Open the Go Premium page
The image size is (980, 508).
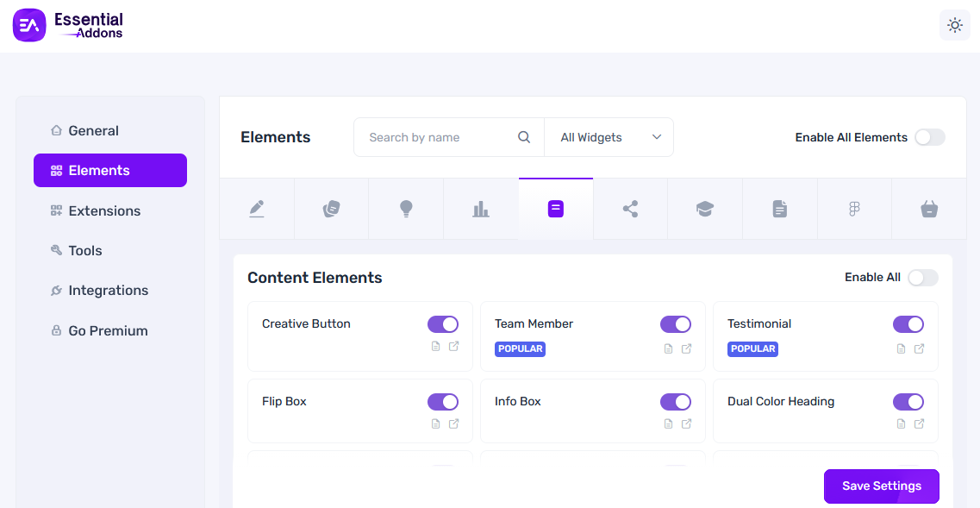click(108, 330)
